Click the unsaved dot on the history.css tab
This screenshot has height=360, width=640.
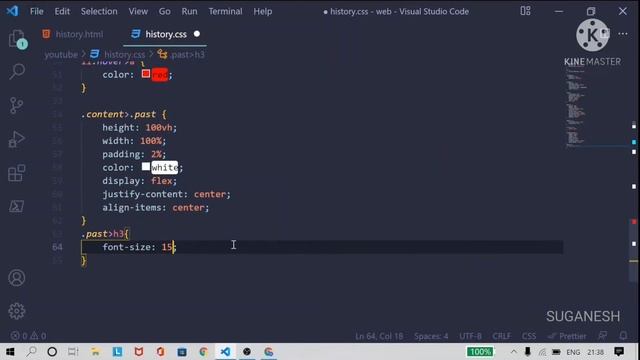tap(197, 34)
